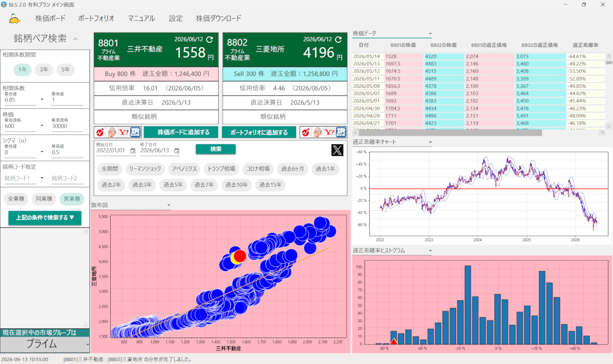Image resolution: width=613 pixels, height=364 pixels.
Task: Click the 銘柄コード2 input field
Action: (67, 178)
